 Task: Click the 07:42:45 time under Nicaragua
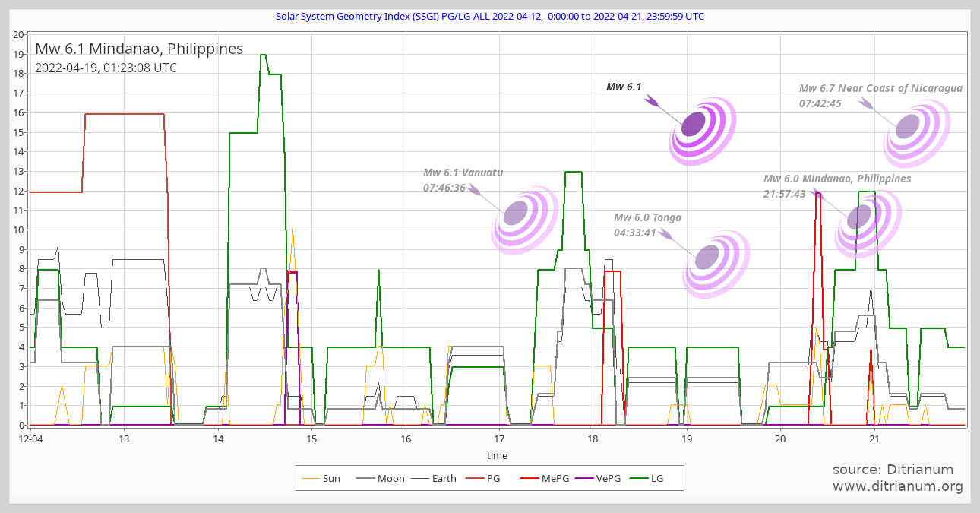coord(820,103)
